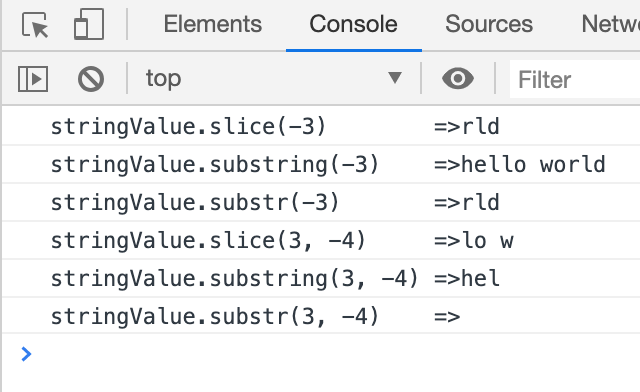Open the Network tab

pyautogui.click(x=611, y=24)
